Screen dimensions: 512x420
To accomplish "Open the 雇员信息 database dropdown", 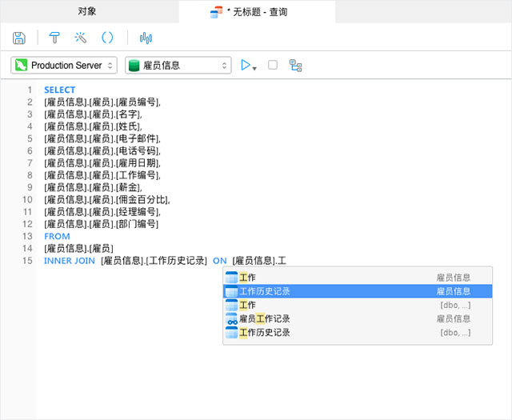I will click(178, 66).
